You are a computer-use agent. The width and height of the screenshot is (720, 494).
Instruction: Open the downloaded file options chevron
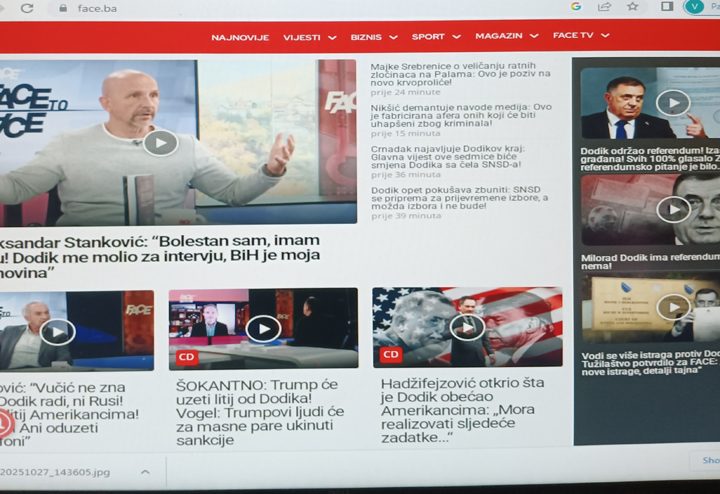pos(145,472)
